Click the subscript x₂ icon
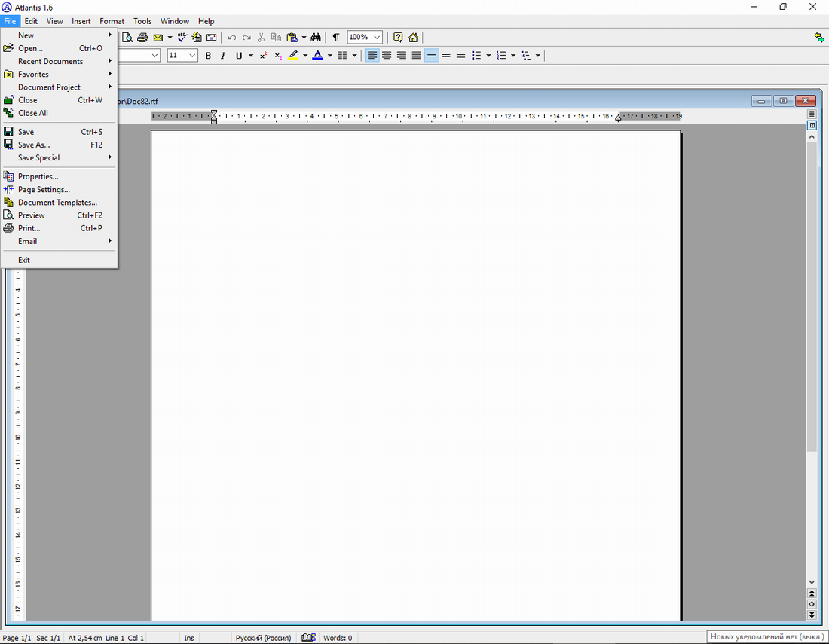Image resolution: width=829 pixels, height=644 pixels. pyautogui.click(x=277, y=56)
